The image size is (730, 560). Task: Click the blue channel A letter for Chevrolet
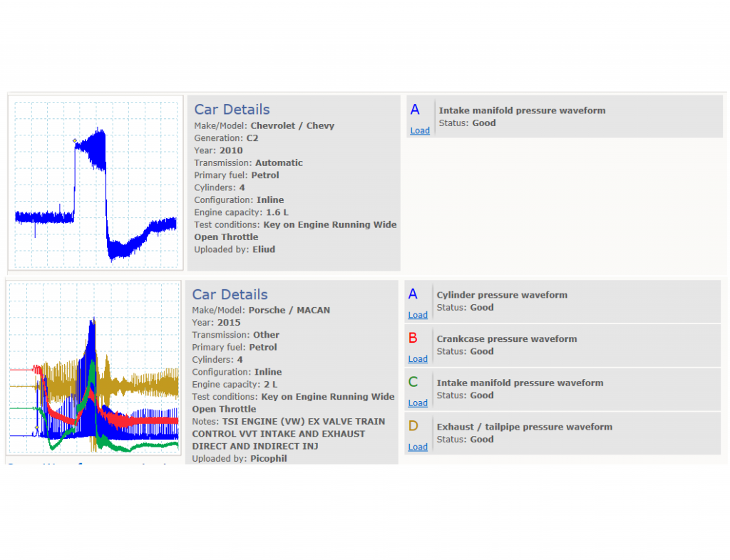point(415,110)
